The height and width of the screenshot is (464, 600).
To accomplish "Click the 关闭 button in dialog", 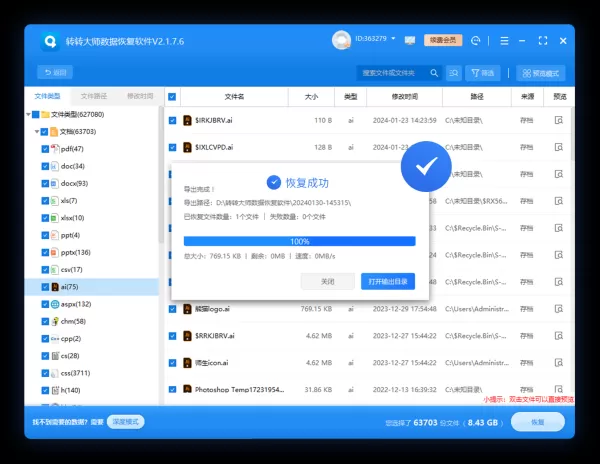I will point(328,282).
